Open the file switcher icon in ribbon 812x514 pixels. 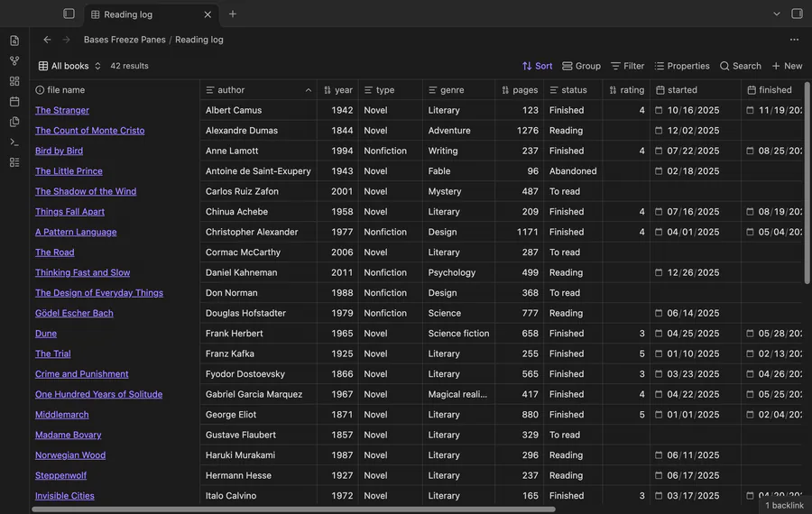[14, 41]
